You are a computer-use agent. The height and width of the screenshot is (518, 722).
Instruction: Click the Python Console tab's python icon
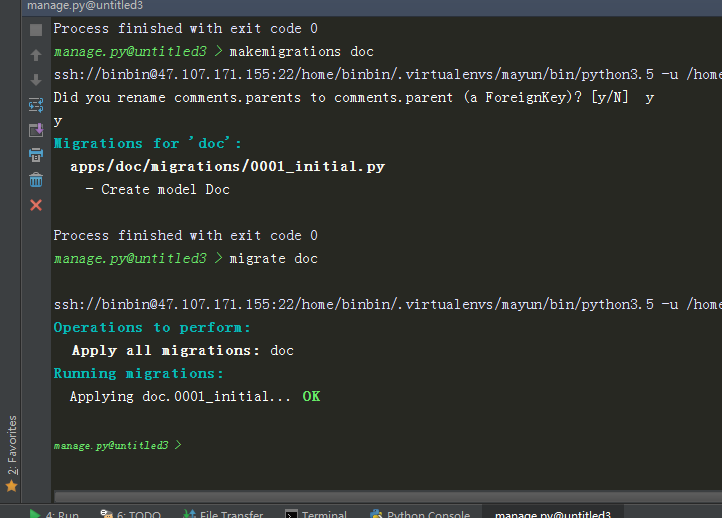point(376,514)
